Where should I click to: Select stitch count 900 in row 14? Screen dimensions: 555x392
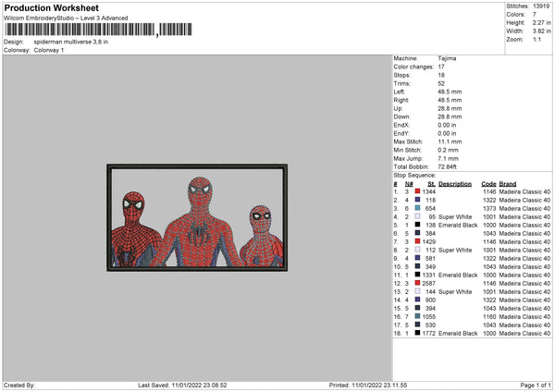tap(430, 300)
